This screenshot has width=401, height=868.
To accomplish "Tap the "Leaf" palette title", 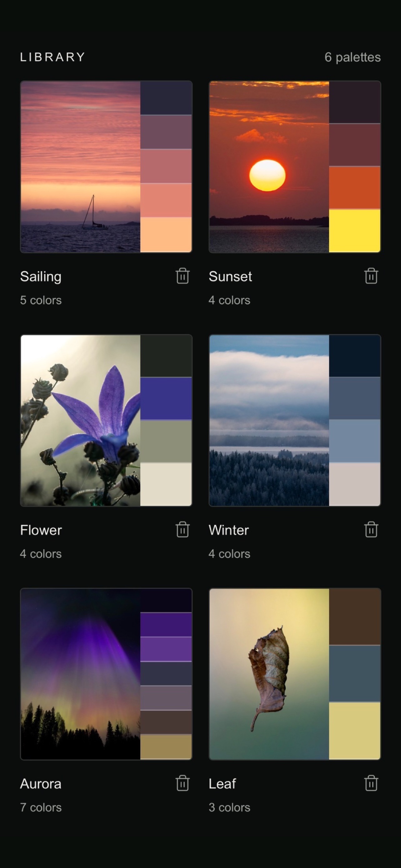I will coord(222,784).
